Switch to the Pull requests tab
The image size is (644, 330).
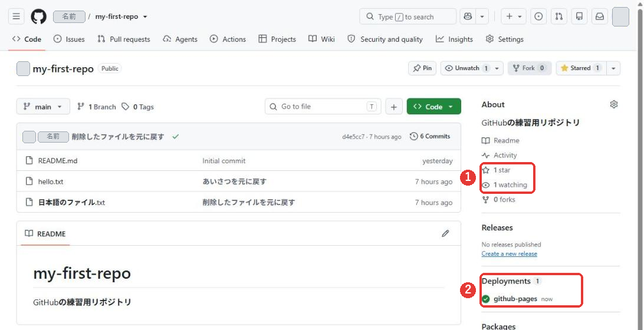pyautogui.click(x=124, y=39)
